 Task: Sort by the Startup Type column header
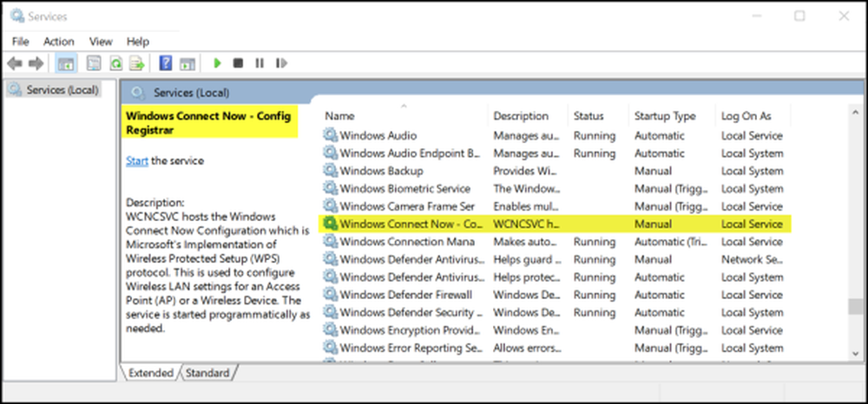coord(665,116)
